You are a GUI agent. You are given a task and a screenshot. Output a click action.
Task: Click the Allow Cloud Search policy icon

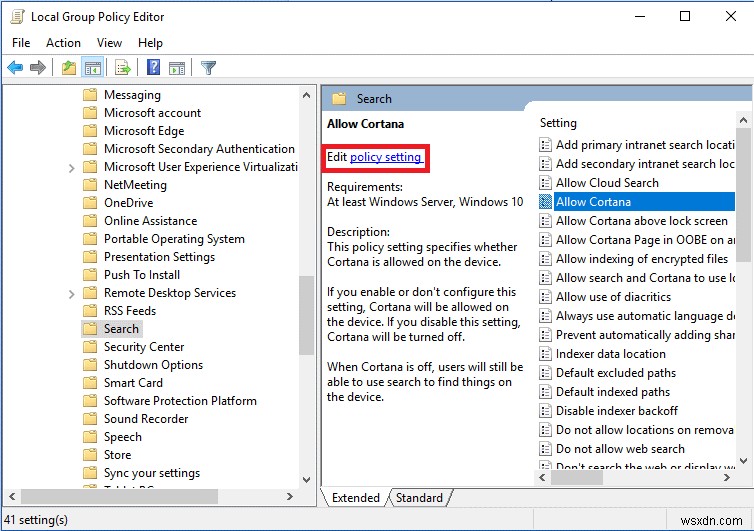click(545, 183)
